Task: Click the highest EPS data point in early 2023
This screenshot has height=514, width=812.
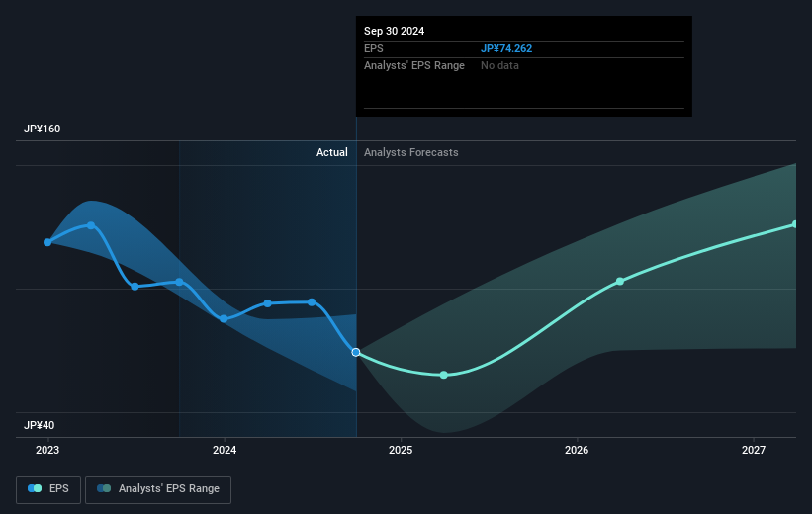Action: (x=91, y=225)
